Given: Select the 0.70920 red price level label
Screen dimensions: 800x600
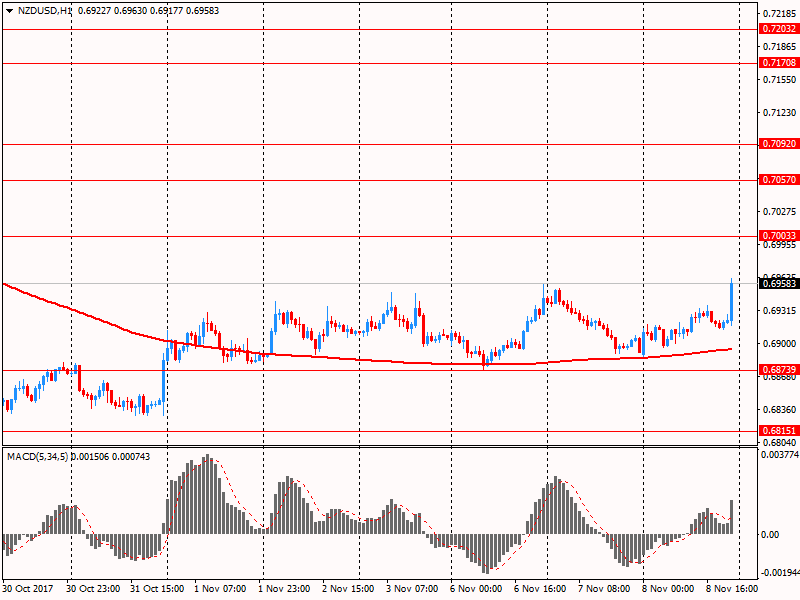Looking at the screenshot, I should (779, 144).
